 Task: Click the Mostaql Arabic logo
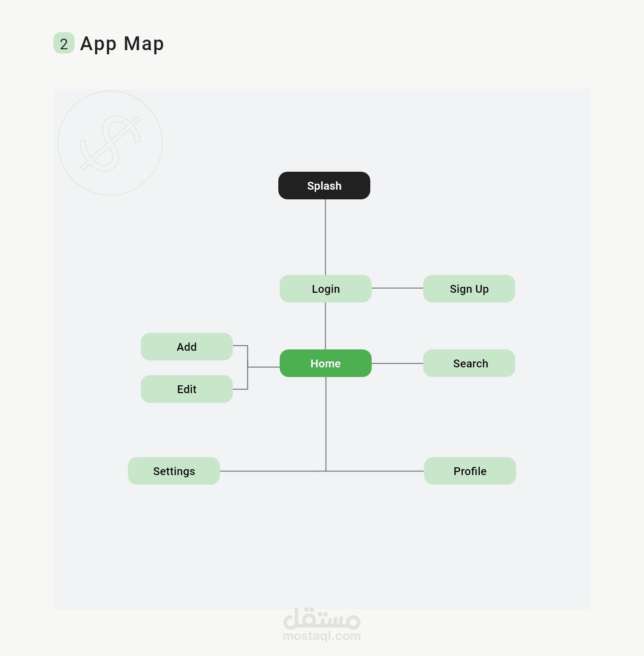(x=322, y=619)
